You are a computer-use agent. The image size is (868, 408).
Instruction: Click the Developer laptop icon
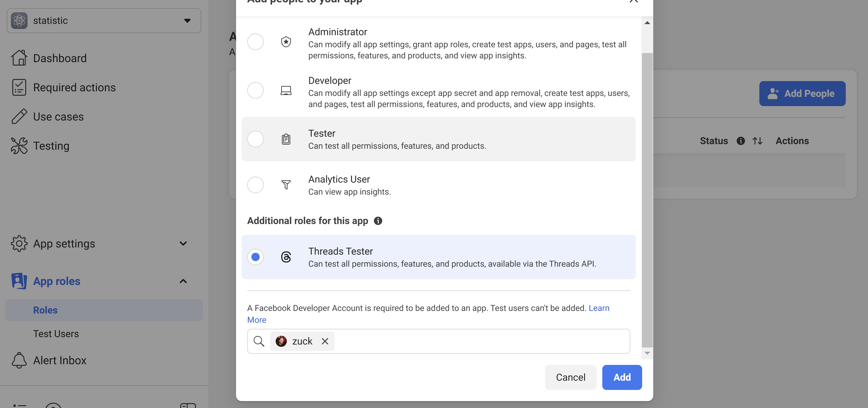(x=286, y=90)
